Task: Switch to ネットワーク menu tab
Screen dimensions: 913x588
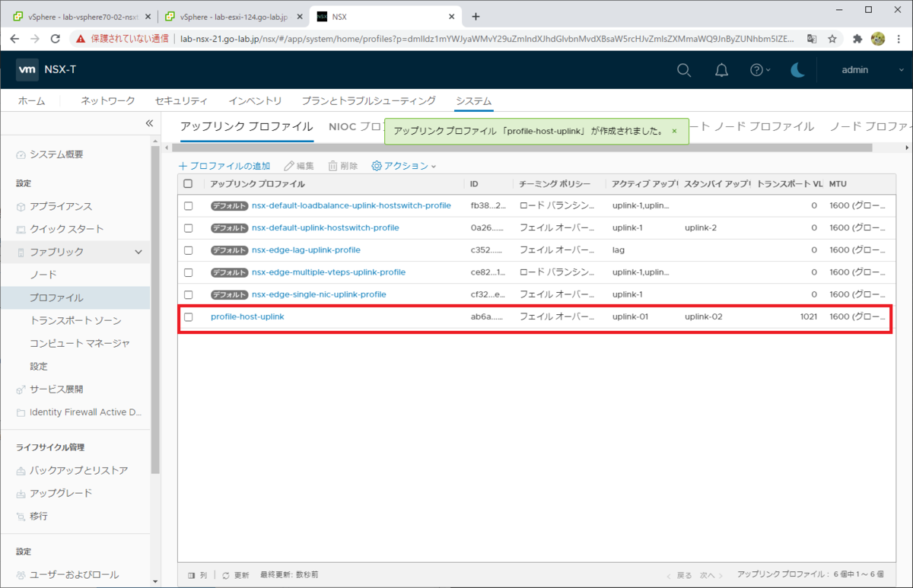Action: tap(108, 100)
